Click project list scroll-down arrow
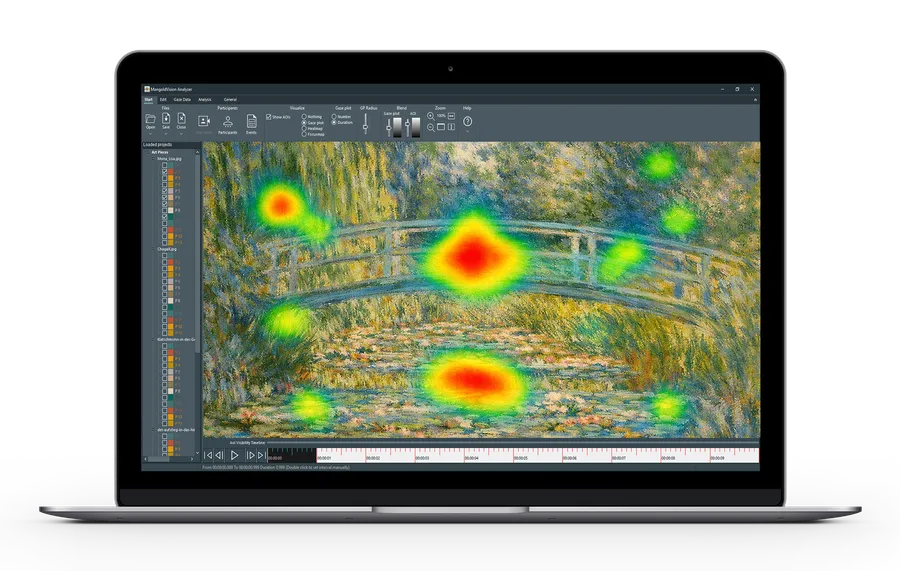The height and width of the screenshot is (571, 900). 197,453
